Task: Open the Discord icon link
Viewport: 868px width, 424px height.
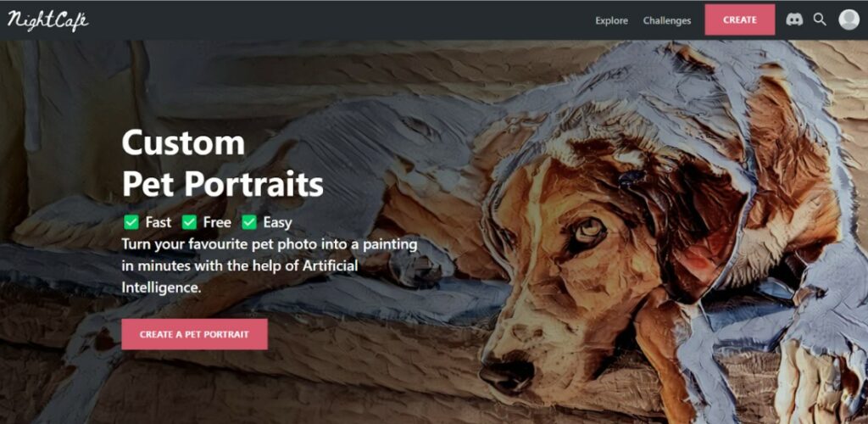Action: click(794, 20)
